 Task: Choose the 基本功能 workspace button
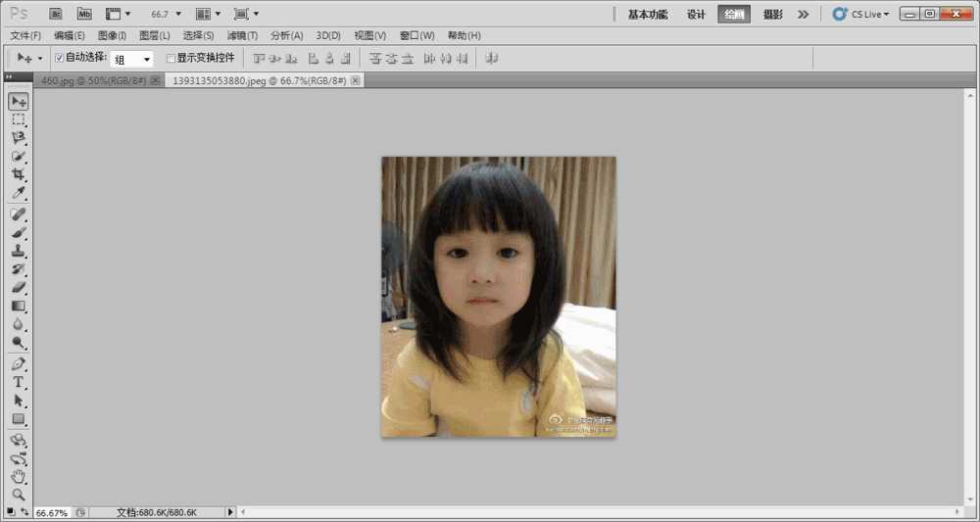[647, 14]
